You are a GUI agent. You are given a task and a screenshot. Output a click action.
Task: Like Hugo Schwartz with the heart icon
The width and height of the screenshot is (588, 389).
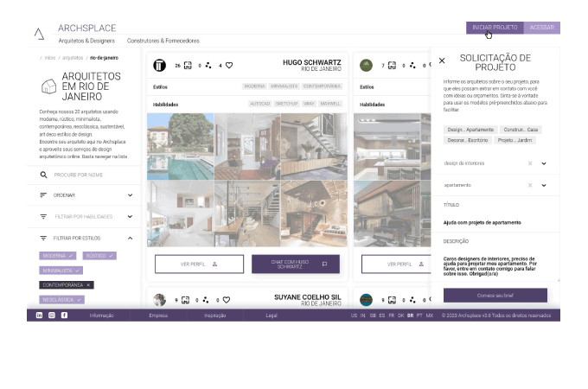tap(229, 65)
